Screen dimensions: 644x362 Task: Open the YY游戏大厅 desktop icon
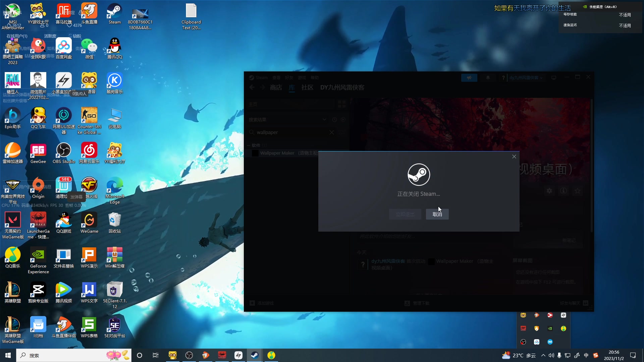point(38,14)
